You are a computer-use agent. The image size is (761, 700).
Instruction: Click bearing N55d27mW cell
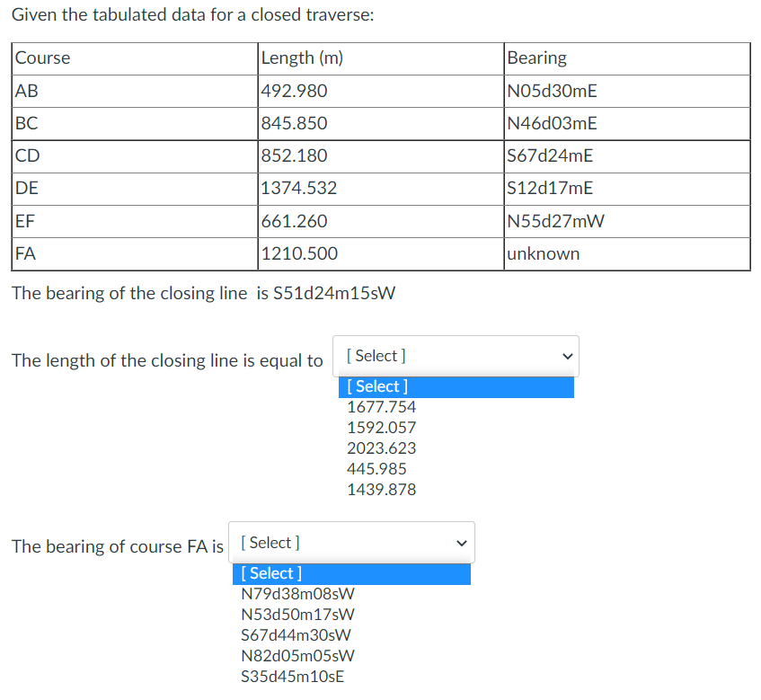point(627,221)
